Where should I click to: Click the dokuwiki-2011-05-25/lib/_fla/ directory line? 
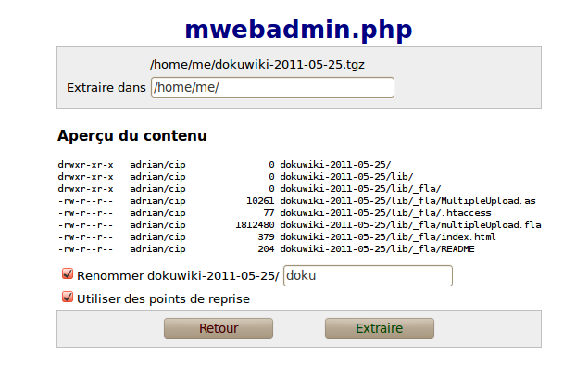(249, 189)
